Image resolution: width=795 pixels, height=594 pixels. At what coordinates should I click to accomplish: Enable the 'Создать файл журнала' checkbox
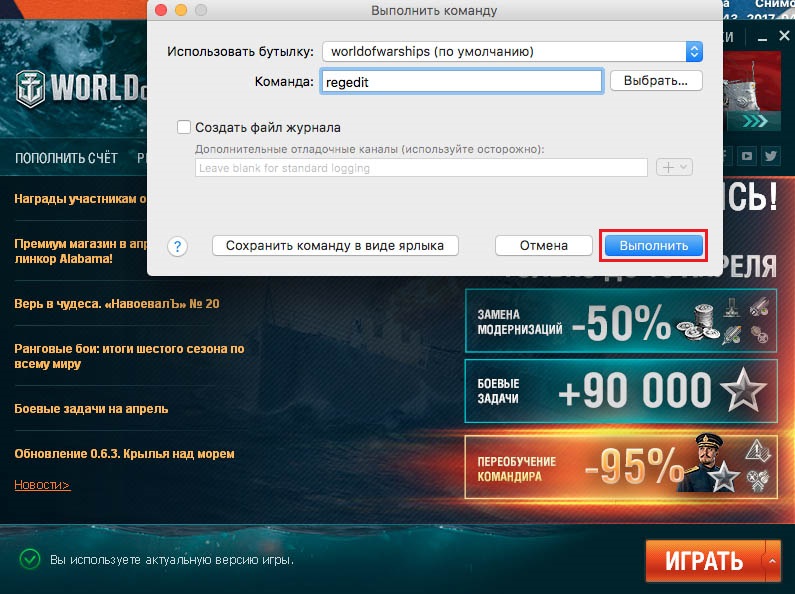tap(184, 127)
